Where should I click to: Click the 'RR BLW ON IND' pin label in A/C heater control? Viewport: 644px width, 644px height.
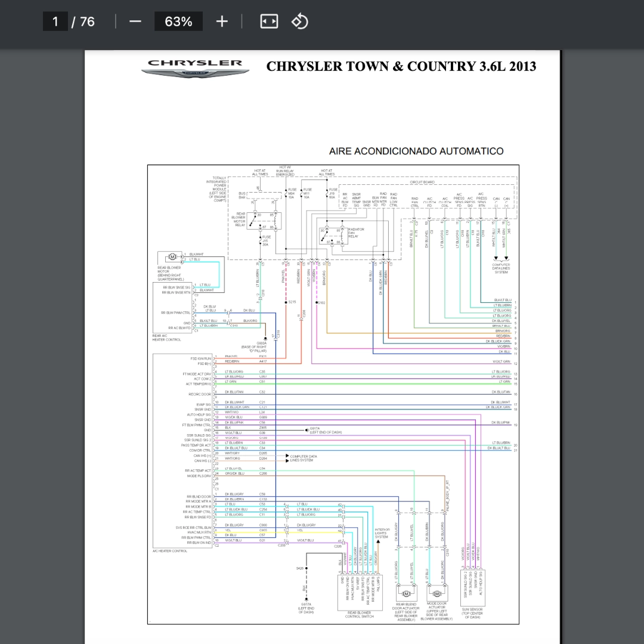click(199, 543)
